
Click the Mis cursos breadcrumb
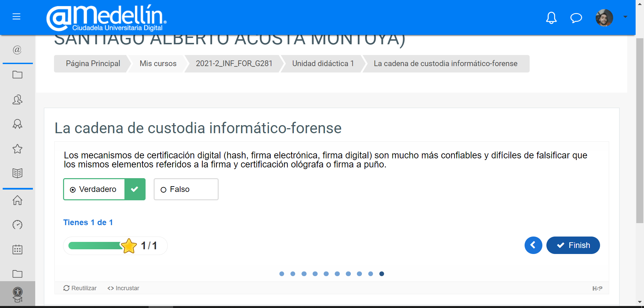(x=158, y=63)
